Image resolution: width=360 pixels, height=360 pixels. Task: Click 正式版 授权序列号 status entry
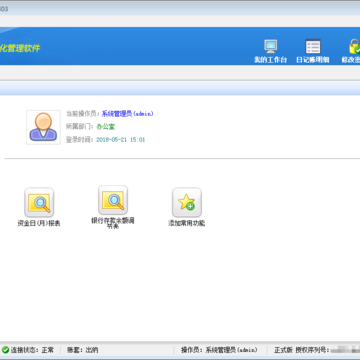(x=317, y=350)
